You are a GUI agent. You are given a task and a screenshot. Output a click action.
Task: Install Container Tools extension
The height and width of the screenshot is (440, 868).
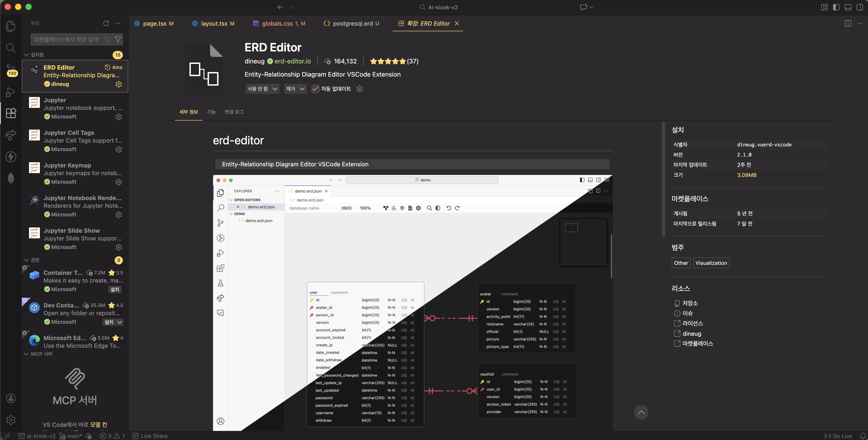pyautogui.click(x=115, y=289)
